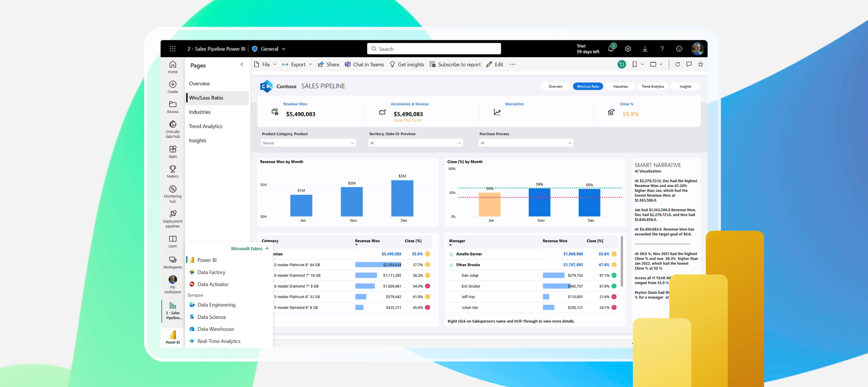
Task: Open the Territory, State Or Province dropdown
Action: (415, 143)
